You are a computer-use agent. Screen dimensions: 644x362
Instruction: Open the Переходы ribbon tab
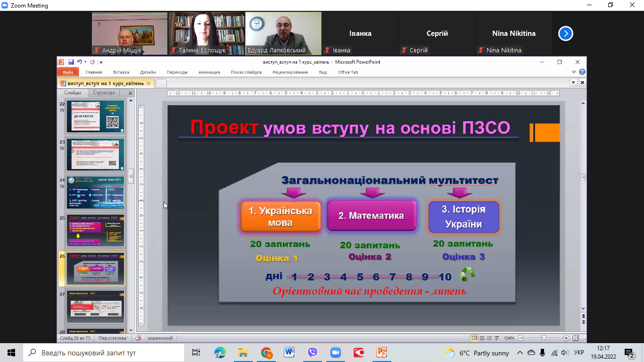tap(177, 72)
